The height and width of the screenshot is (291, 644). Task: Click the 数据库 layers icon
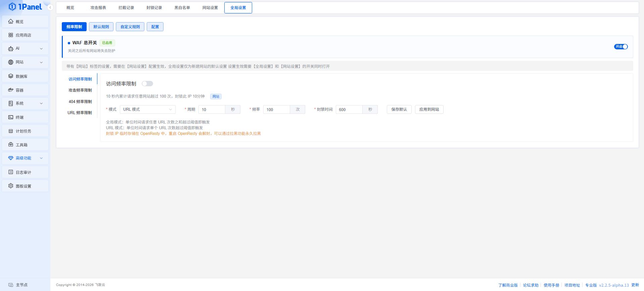tap(11, 76)
